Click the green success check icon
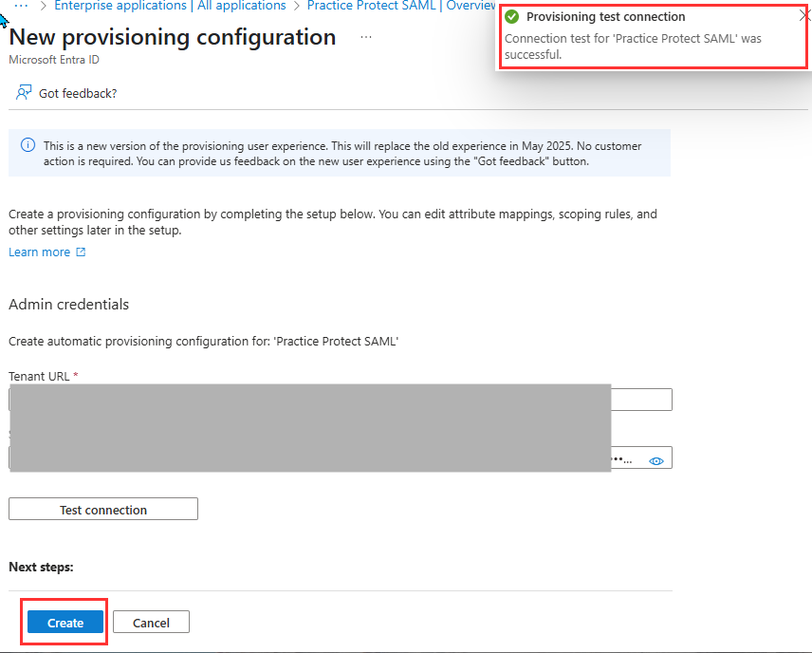Viewport: 812px width, 653px height. tap(511, 16)
